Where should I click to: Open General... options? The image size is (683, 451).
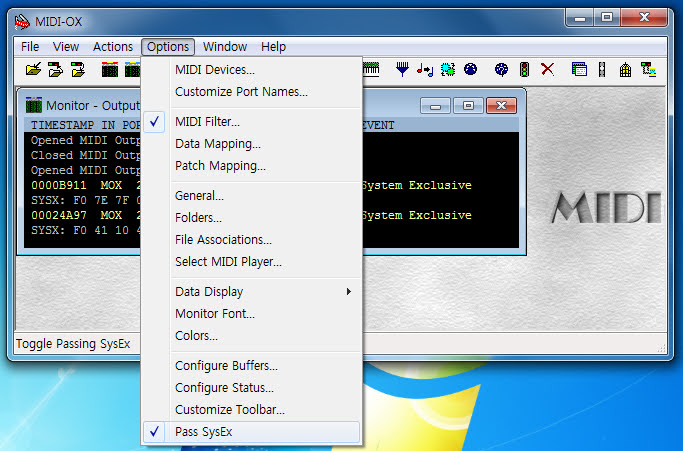click(x=251, y=196)
